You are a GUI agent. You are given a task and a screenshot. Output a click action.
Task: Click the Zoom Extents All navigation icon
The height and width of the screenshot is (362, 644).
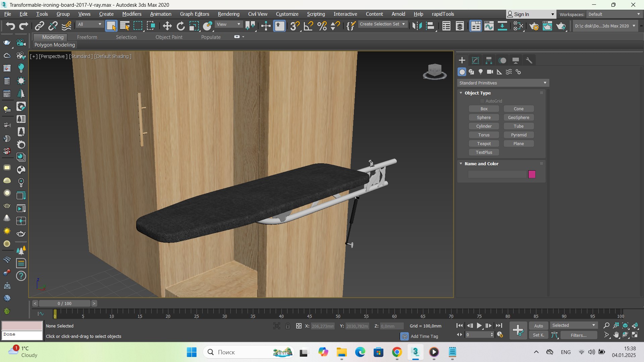coord(625,325)
